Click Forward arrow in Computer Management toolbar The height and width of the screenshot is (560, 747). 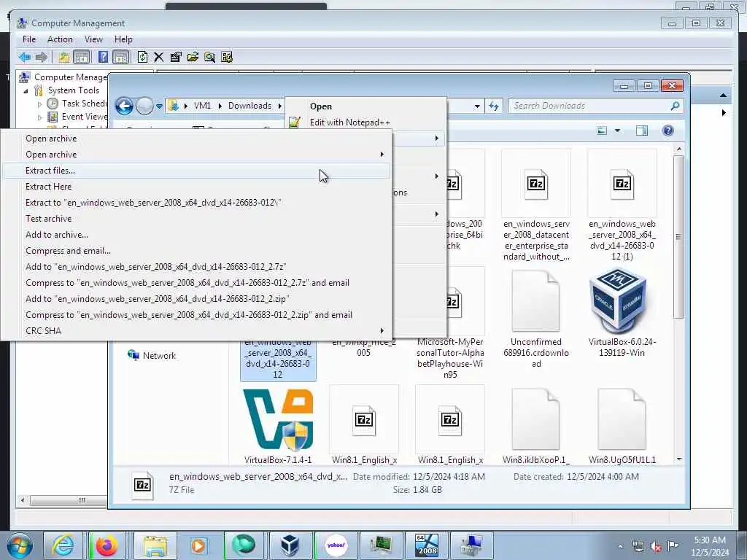pos(42,57)
